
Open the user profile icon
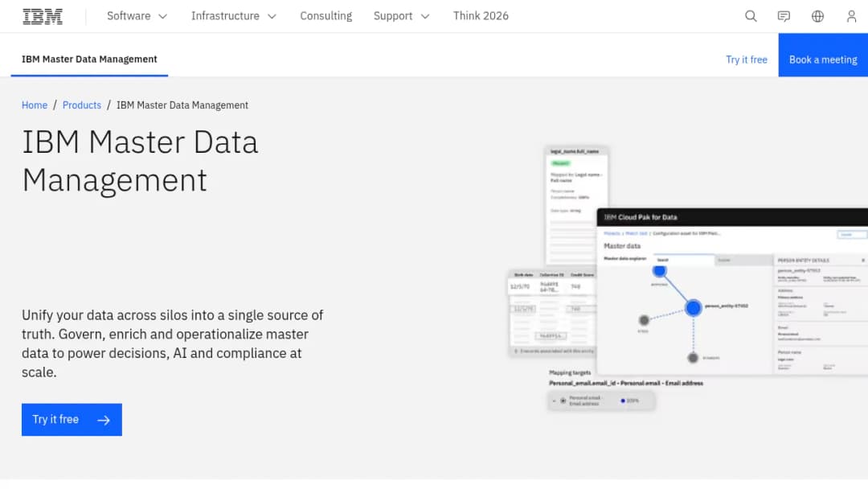point(851,16)
